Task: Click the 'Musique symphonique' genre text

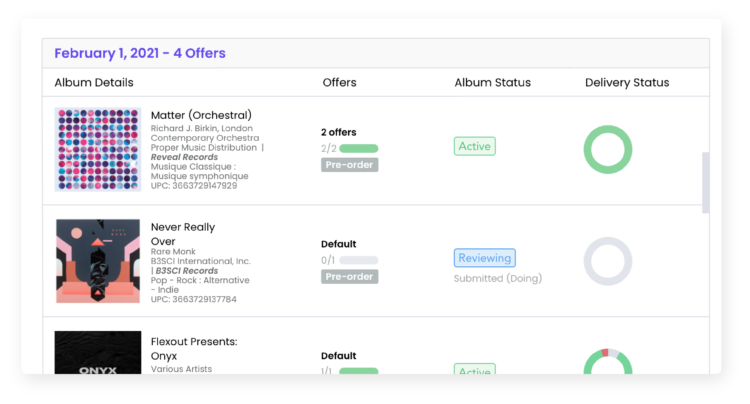Action: pyautogui.click(x=199, y=176)
